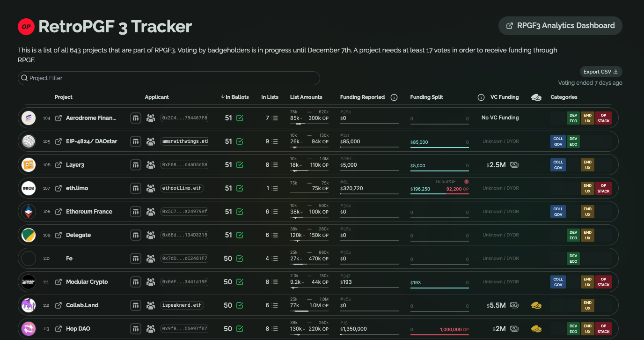Click the Funding Reported info icon
This screenshot has width=644, height=340.
(x=394, y=97)
